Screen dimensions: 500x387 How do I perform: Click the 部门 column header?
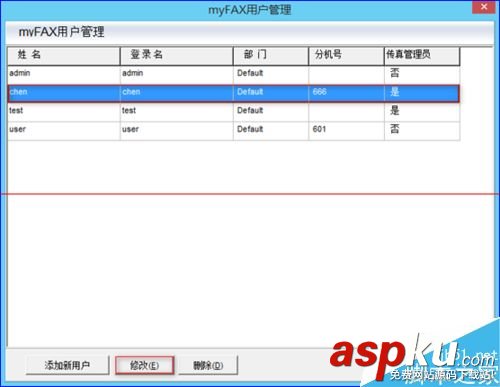(x=271, y=56)
